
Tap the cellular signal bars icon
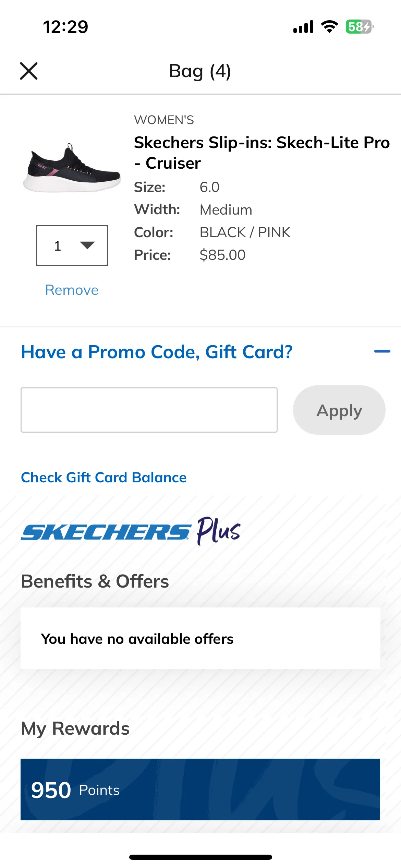(x=303, y=27)
